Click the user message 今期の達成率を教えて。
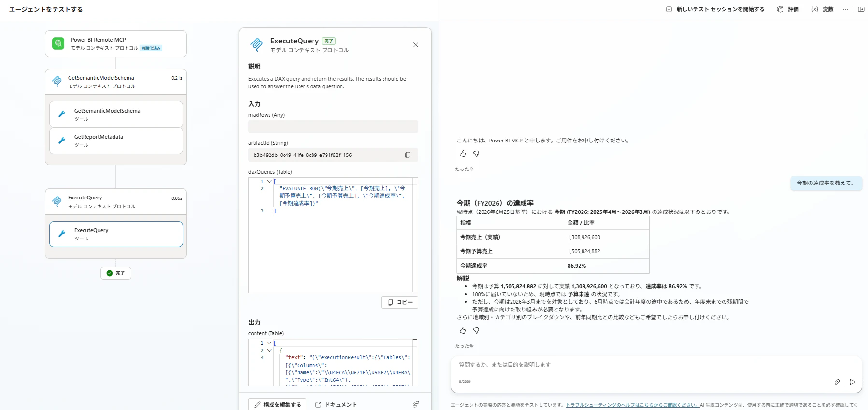 (x=826, y=183)
